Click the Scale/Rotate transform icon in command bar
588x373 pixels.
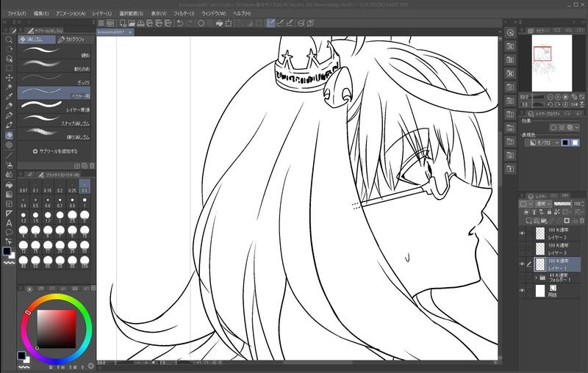coord(229,23)
